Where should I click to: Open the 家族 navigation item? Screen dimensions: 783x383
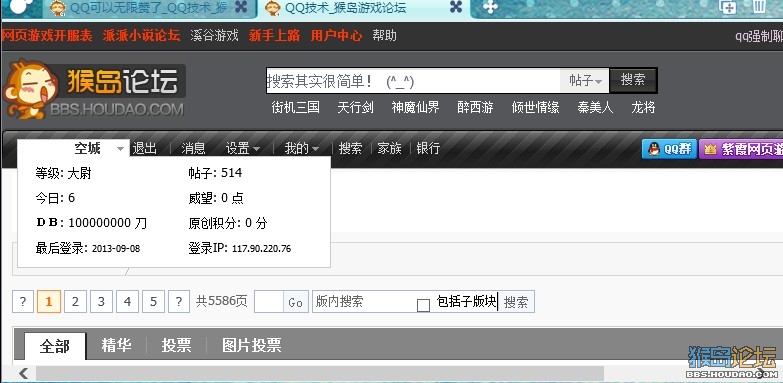(x=390, y=148)
